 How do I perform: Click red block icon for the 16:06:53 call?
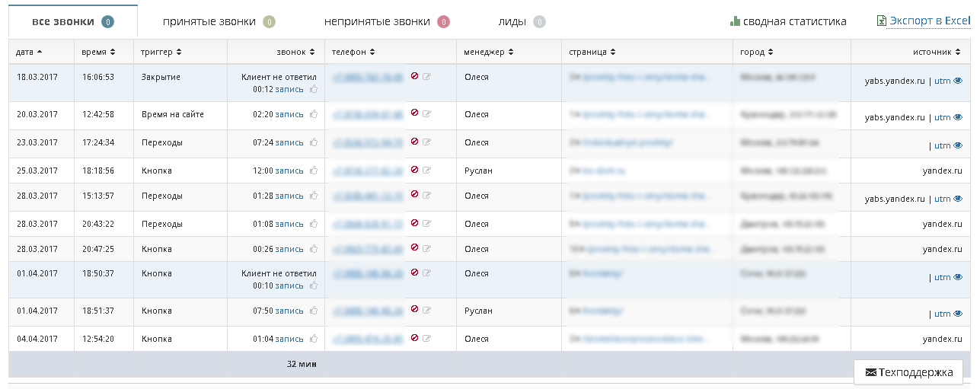coord(414,75)
